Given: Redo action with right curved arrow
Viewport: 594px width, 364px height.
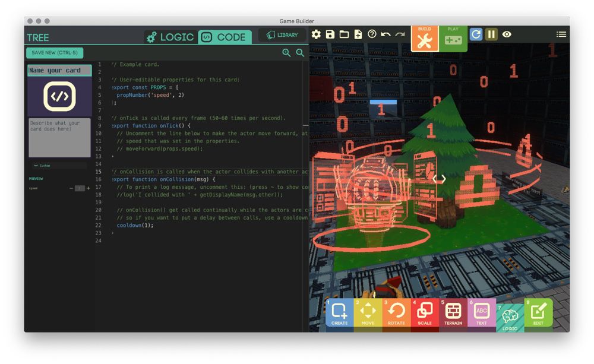Looking at the screenshot, I should click(x=400, y=34).
